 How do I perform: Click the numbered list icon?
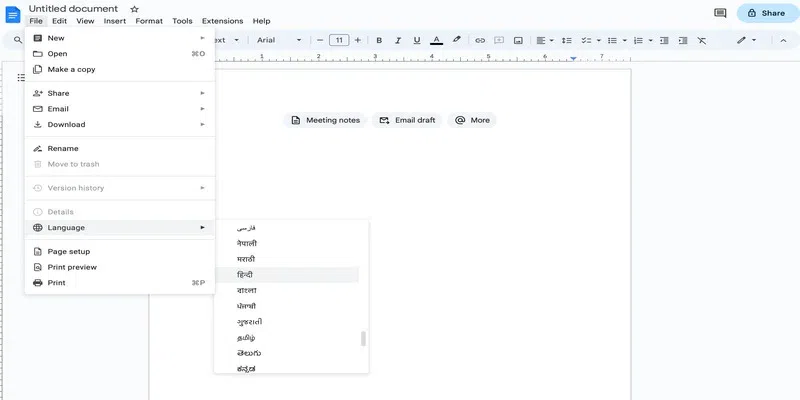(638, 40)
